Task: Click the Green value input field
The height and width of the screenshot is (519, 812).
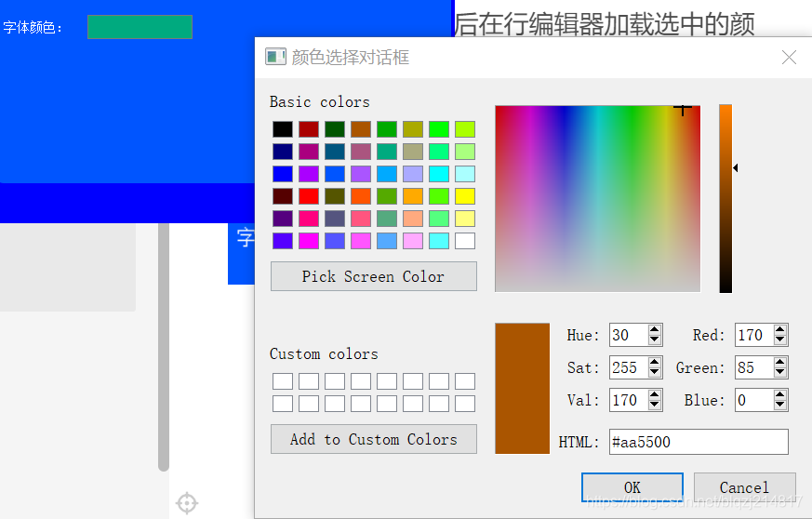Action: tap(754, 367)
